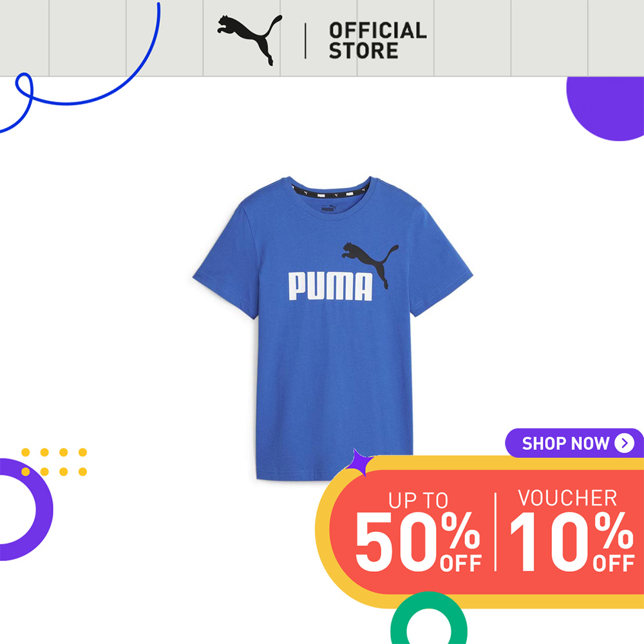
Task: Click the arrow icon inside SHOP NOW button
Action: 624,443
